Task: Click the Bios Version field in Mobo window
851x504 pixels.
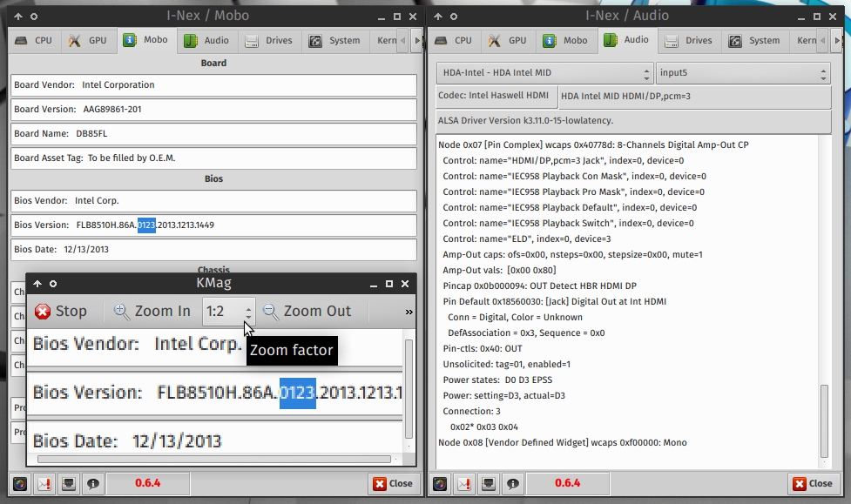Action: click(213, 225)
